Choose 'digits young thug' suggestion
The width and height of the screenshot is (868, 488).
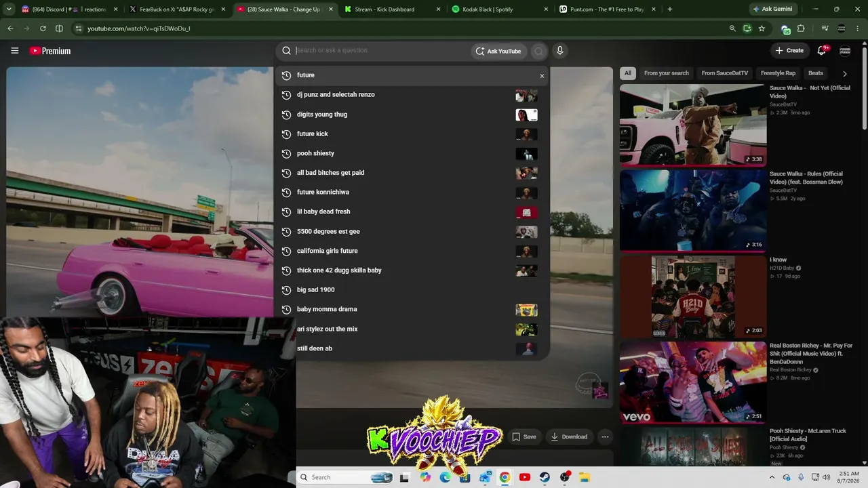(x=412, y=115)
